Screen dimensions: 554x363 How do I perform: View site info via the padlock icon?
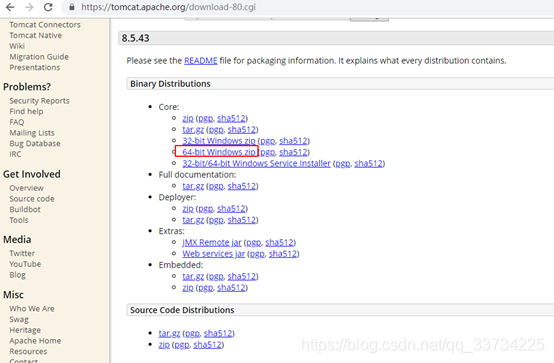72,7
